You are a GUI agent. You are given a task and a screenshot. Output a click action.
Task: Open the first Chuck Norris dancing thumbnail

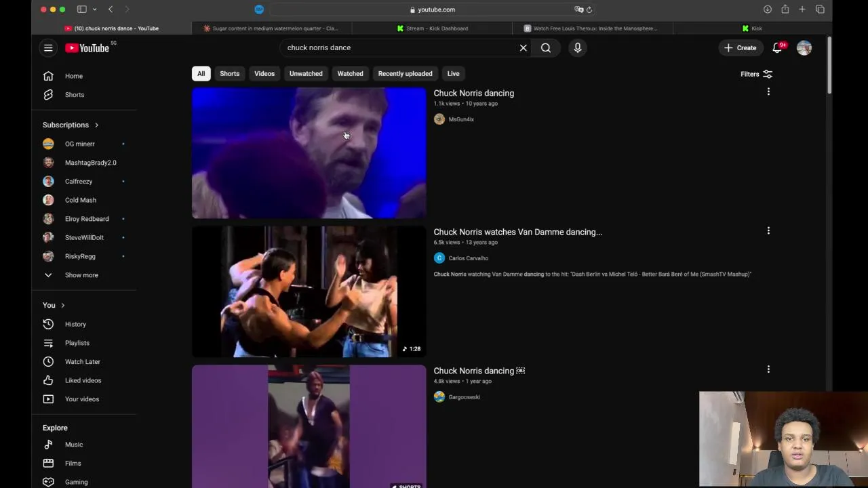(x=309, y=153)
